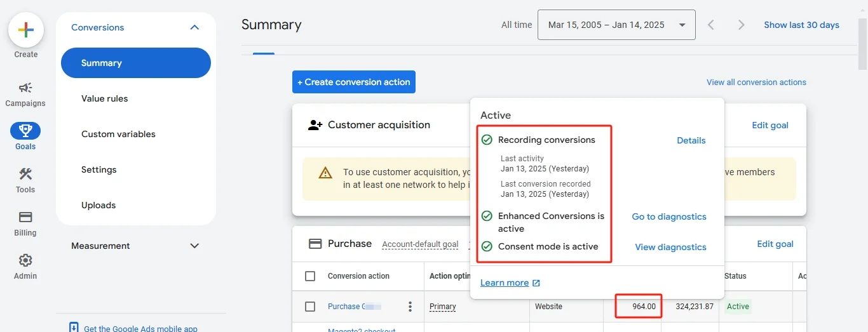
Task: Click View diagnostics link
Action: click(671, 247)
